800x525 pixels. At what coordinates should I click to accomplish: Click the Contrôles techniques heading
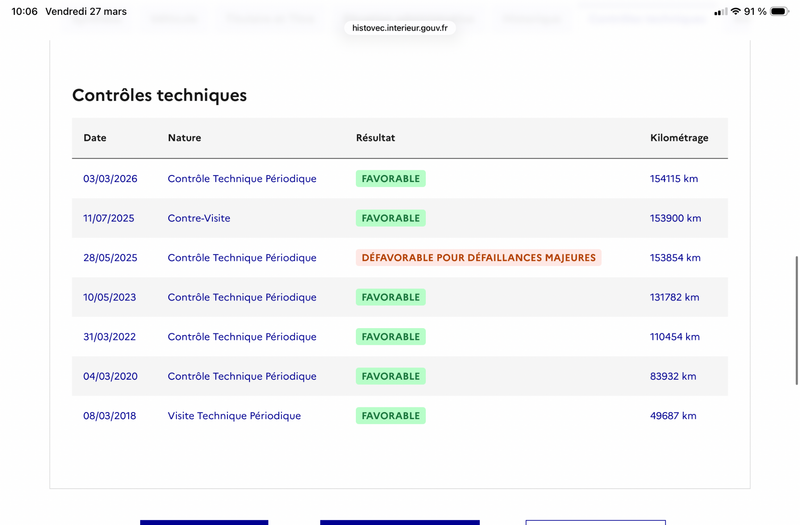coord(159,95)
